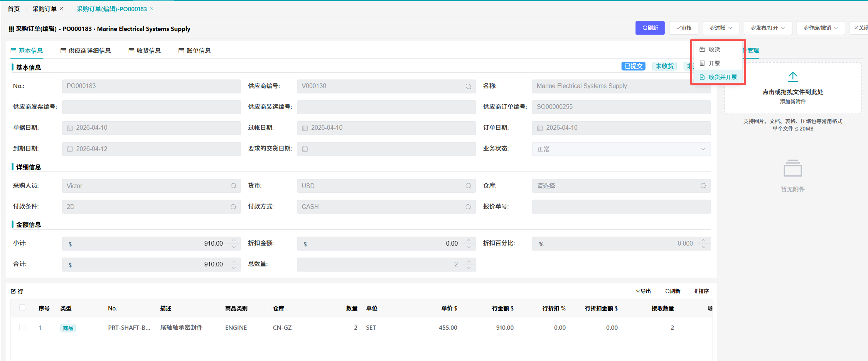868x361 pixels.
Task: Open the Publish/Open dropdown button
Action: [x=767, y=28]
